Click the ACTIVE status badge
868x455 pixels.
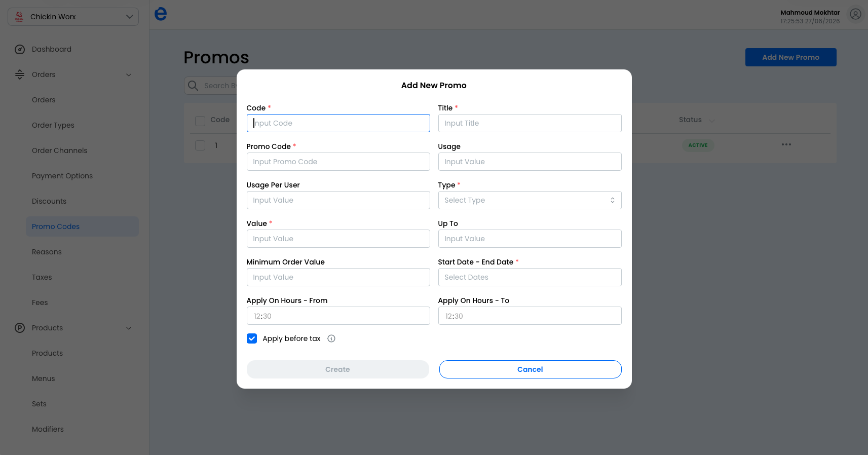pyautogui.click(x=698, y=145)
